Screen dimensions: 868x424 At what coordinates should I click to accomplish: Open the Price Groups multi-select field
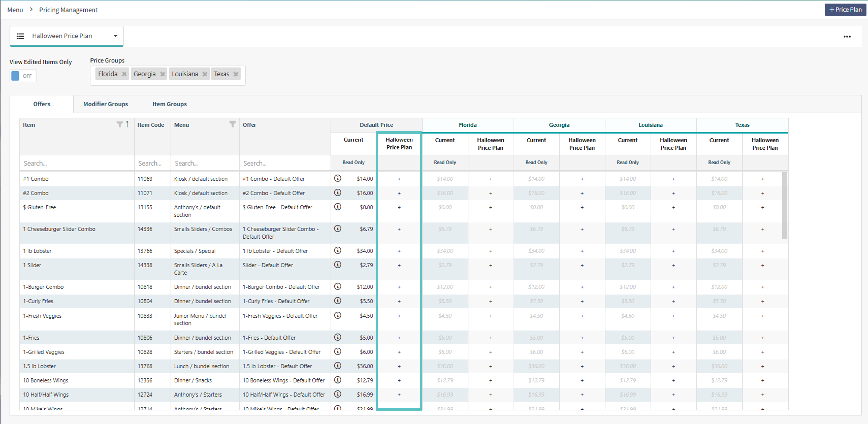coord(168,76)
